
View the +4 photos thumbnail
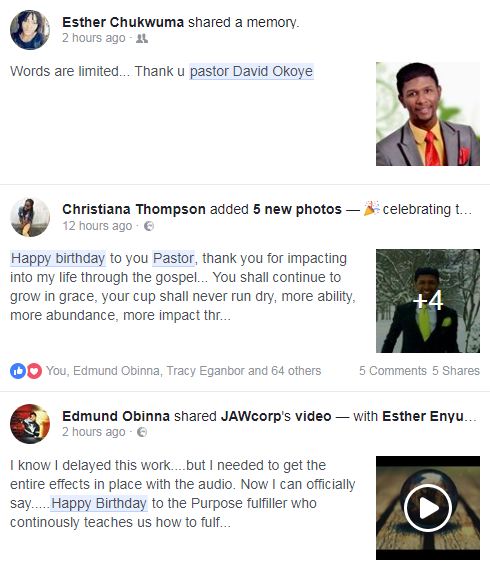click(x=428, y=301)
